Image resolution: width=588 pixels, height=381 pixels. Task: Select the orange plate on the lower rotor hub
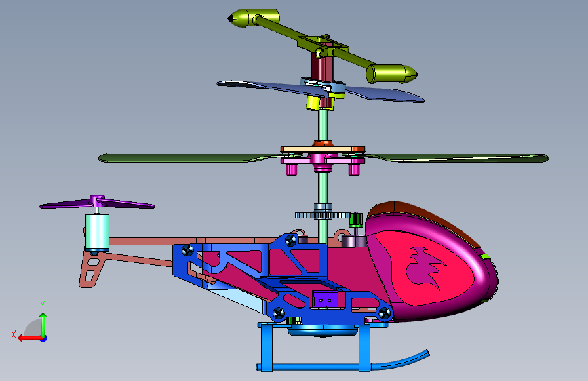point(323,149)
